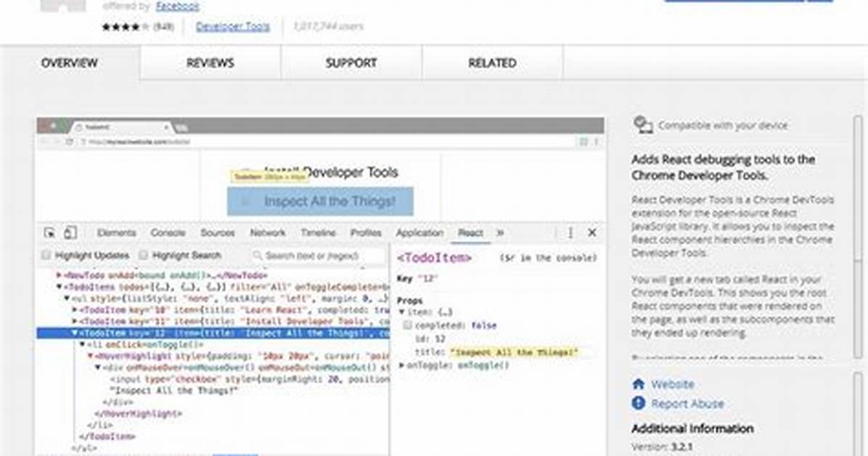
Task: Collapse the item prop in Props
Action: coord(402,312)
